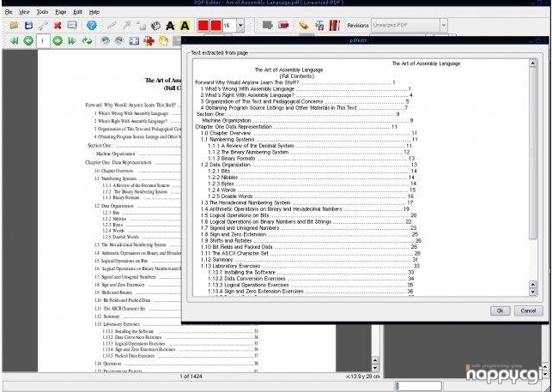This screenshot has height=392, width=552.
Task: Click the rotate right icon
Action: [x=119, y=41]
